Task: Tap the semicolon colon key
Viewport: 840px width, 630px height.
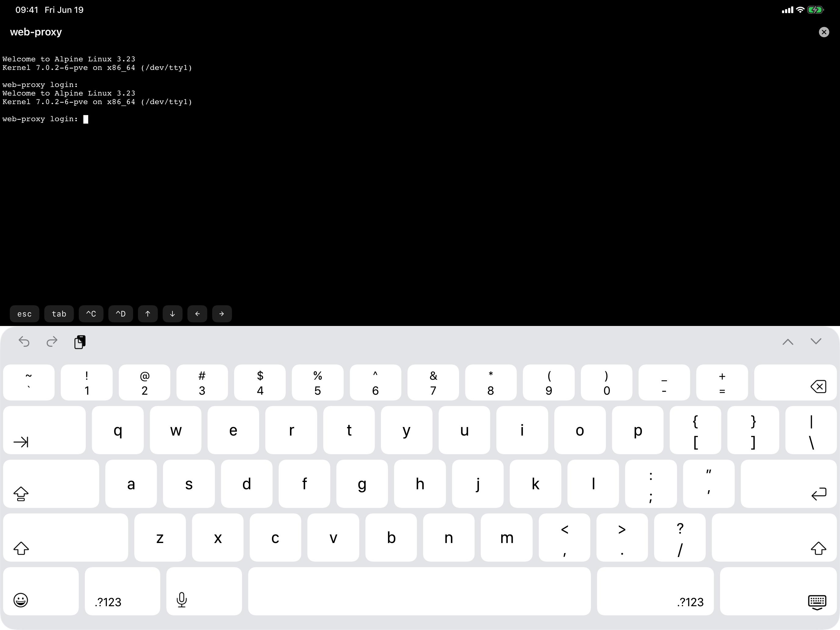Action: coord(650,483)
